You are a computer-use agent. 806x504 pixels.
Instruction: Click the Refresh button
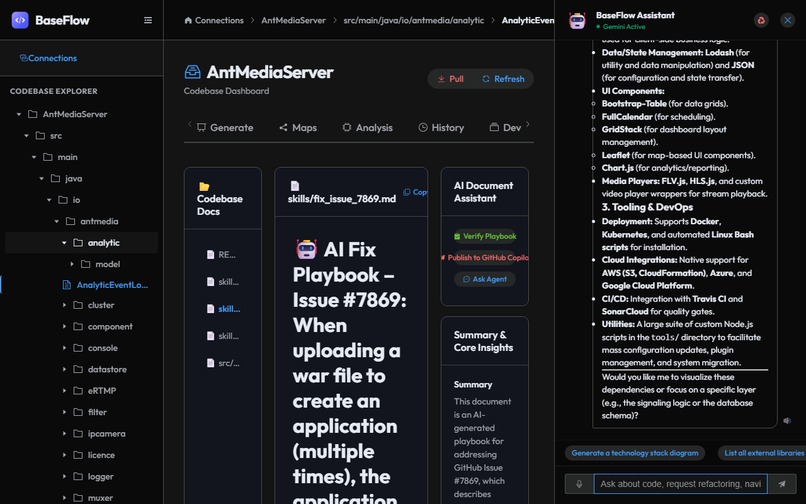pos(503,79)
